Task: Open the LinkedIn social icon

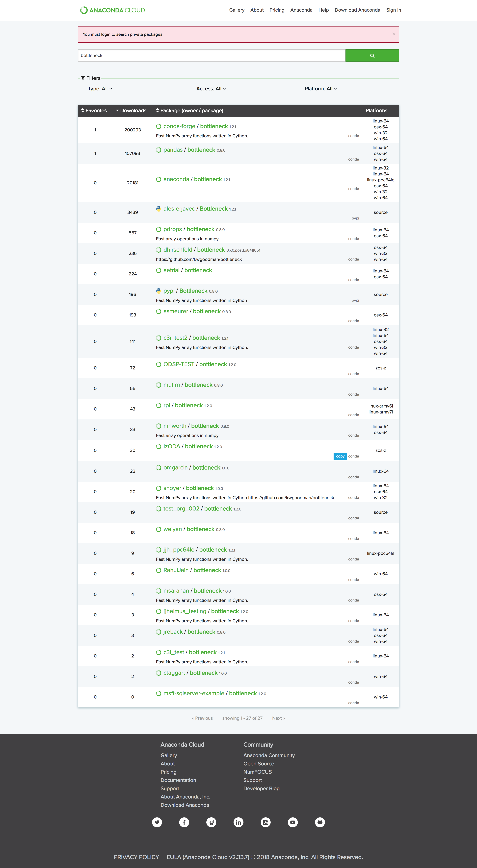Action: [x=238, y=822]
